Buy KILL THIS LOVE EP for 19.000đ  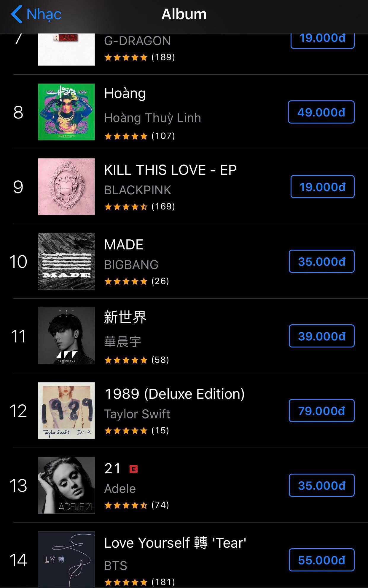point(322,187)
